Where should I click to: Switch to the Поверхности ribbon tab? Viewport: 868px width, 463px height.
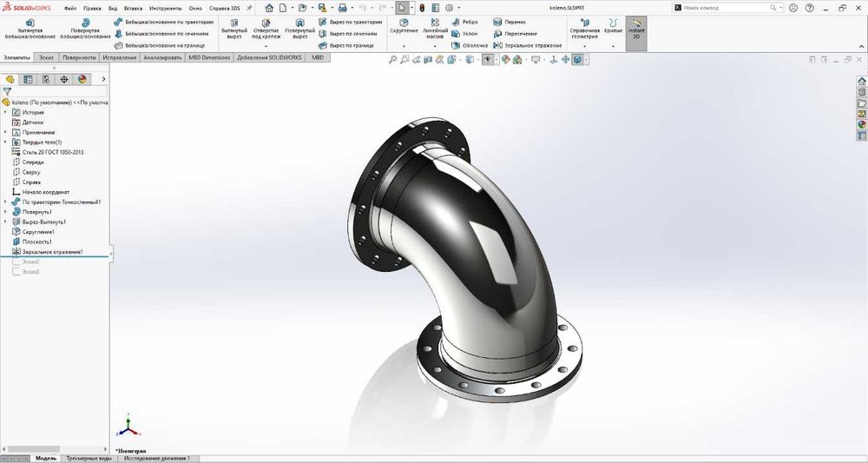pos(79,57)
